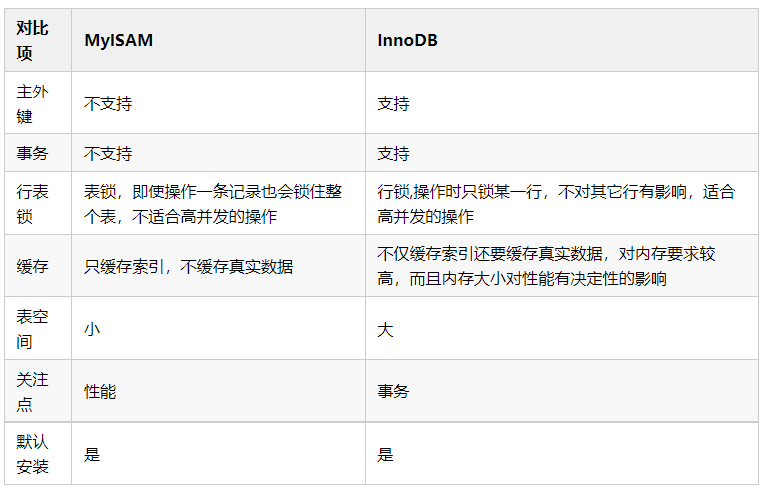Image resolution: width=763 pixels, height=489 pixels.
Task: Click the 小 cell under MyISAM
Action: point(92,329)
